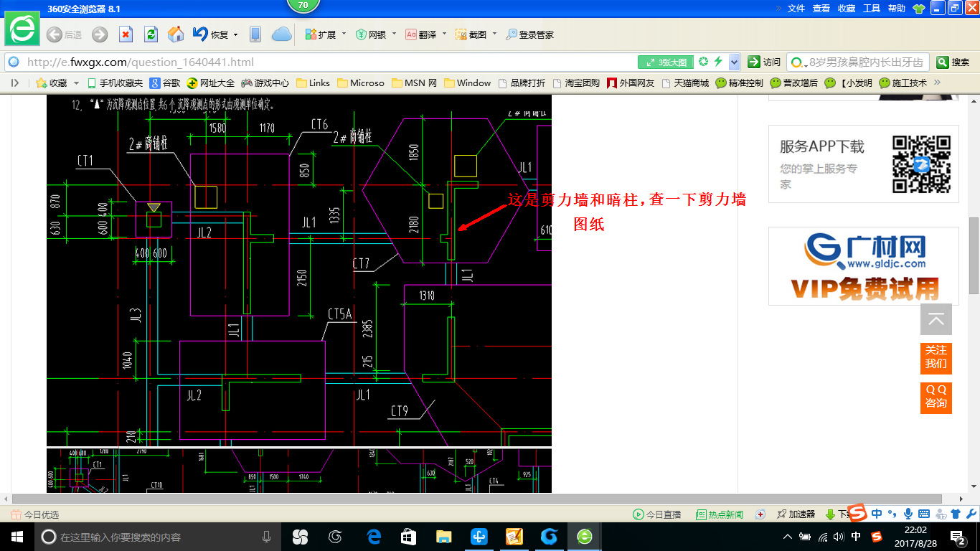The width and height of the screenshot is (980, 551).
Task: Click the 今日直播 status bar item
Action: tap(657, 514)
